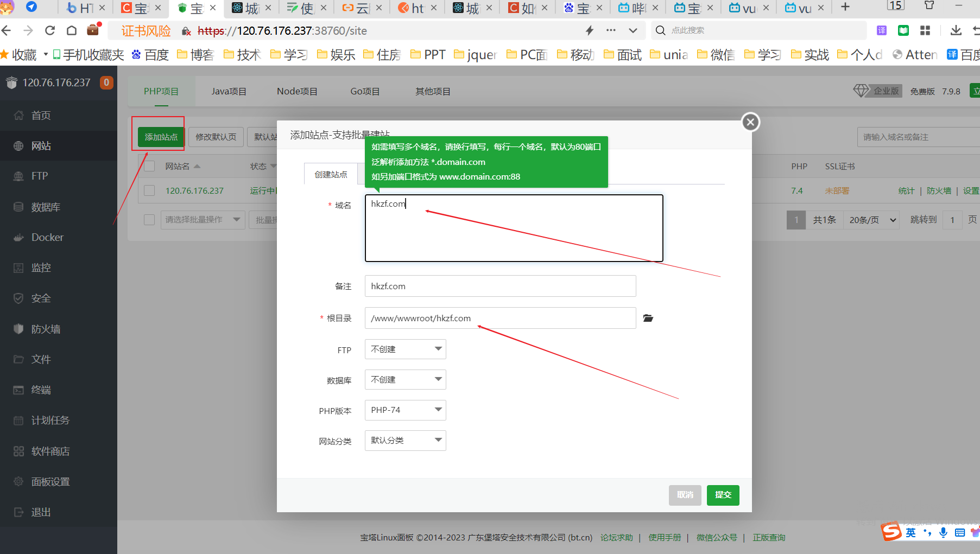
Task: Click the browser Download arrow icon
Action: coord(956,30)
